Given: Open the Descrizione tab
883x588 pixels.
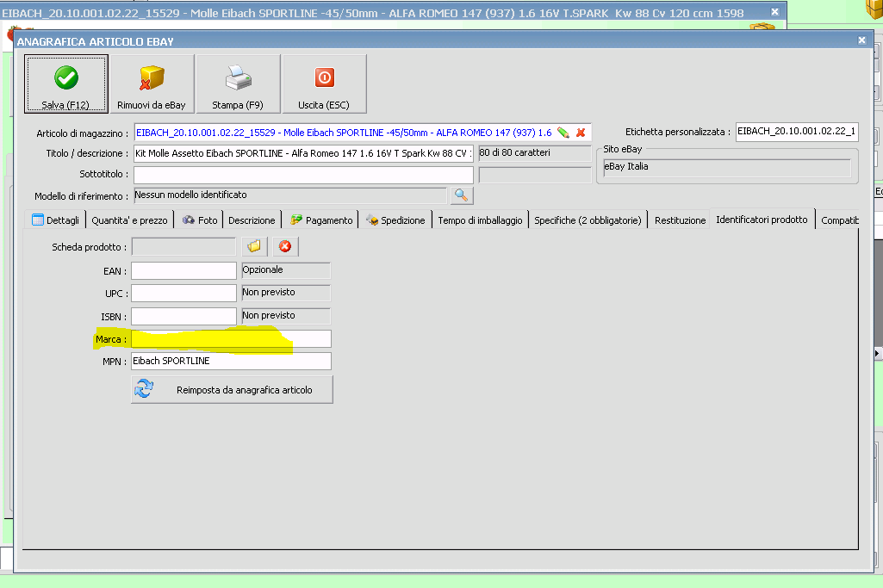Looking at the screenshot, I should [252, 220].
